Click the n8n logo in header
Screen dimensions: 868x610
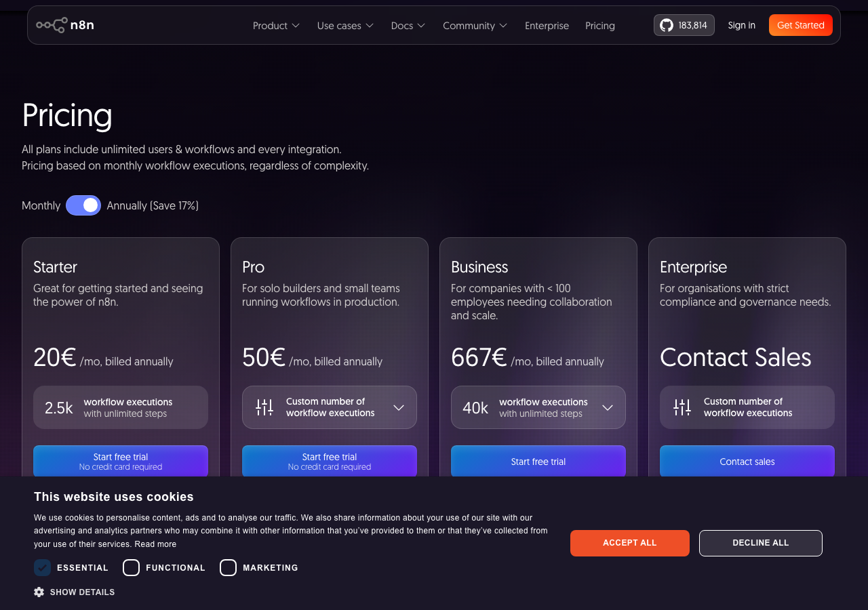[65, 25]
